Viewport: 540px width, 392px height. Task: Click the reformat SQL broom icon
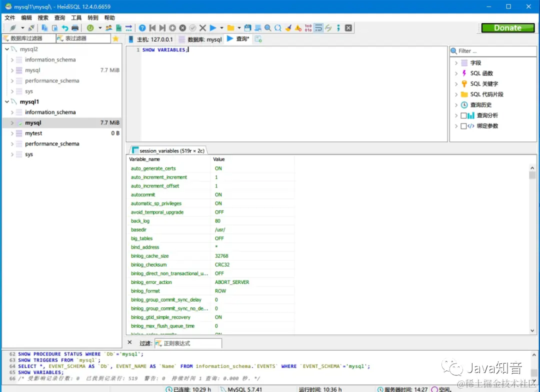pyautogui.click(x=288, y=28)
